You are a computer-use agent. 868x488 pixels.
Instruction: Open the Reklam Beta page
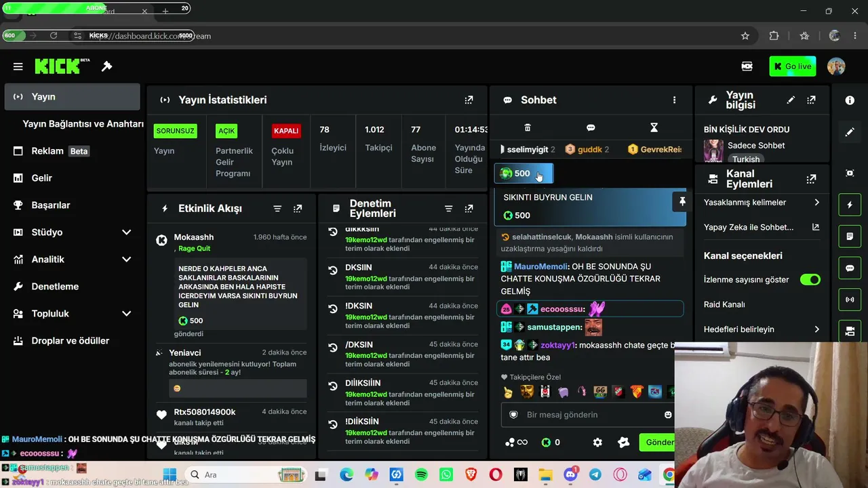[72, 151]
